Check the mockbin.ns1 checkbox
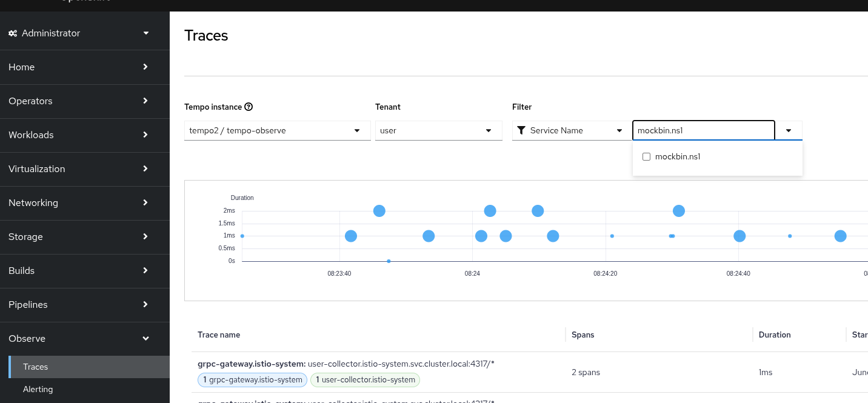Image resolution: width=868 pixels, height=403 pixels. [x=646, y=156]
